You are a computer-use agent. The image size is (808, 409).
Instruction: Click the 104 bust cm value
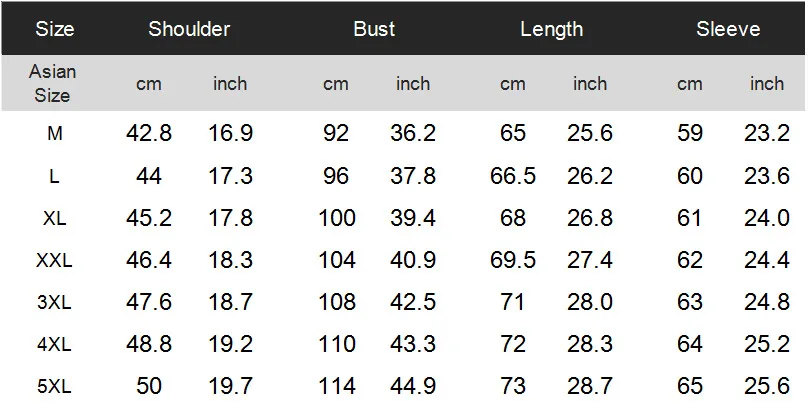pos(336,261)
